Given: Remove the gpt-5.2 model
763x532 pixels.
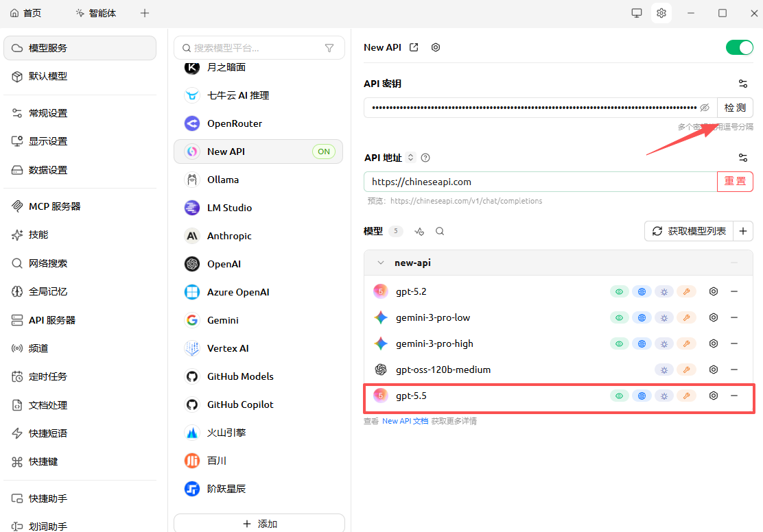Looking at the screenshot, I should [733, 291].
